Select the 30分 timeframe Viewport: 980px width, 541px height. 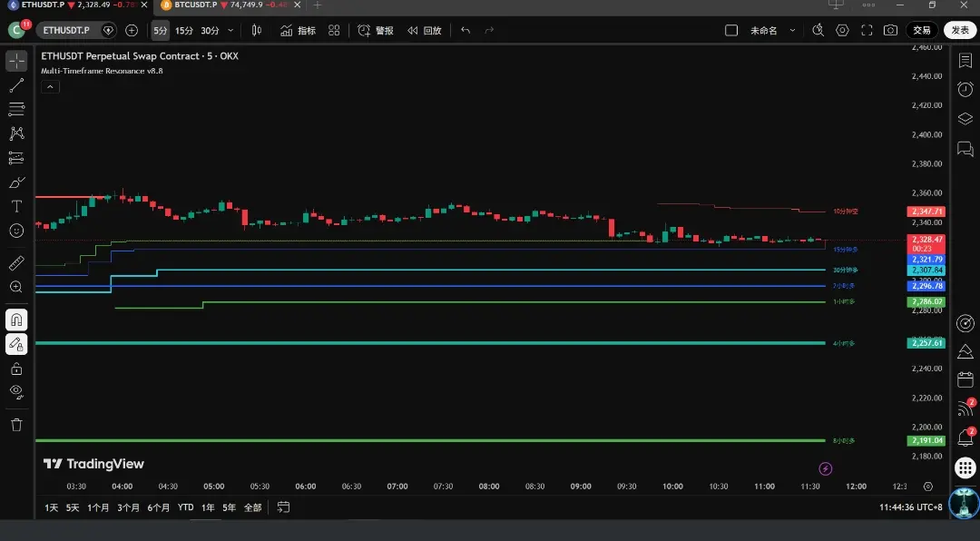click(x=210, y=30)
